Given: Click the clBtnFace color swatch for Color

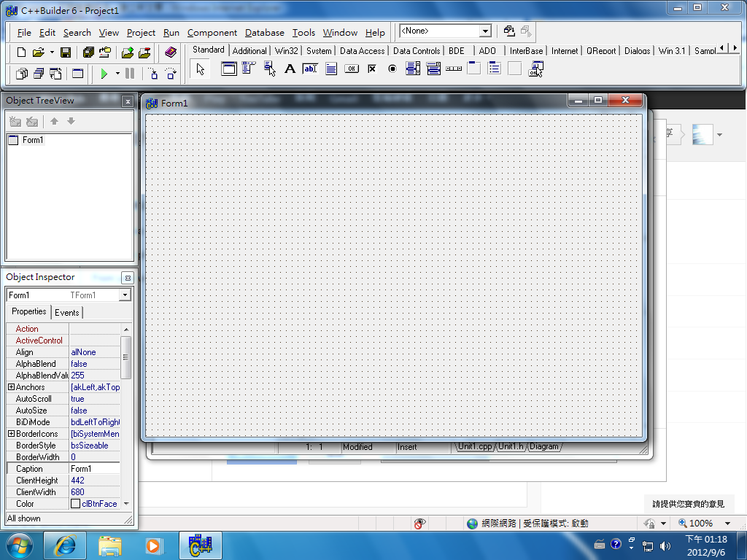Looking at the screenshot, I should click(76, 504).
